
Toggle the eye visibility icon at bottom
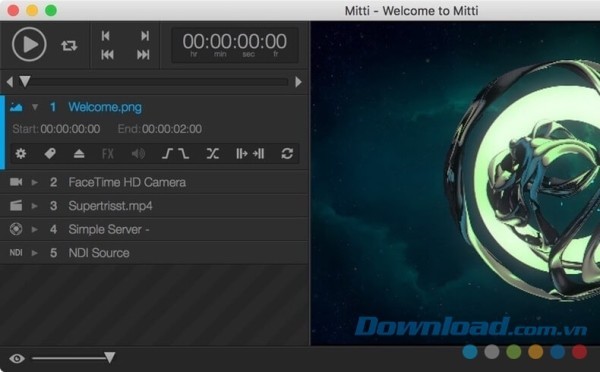point(17,359)
